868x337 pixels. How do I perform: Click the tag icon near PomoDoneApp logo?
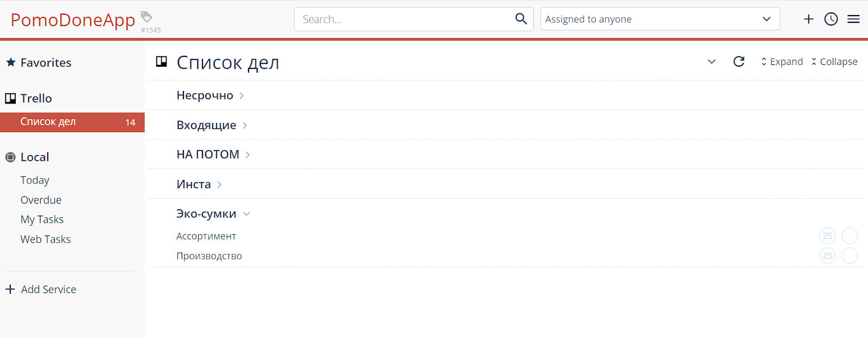146,16
